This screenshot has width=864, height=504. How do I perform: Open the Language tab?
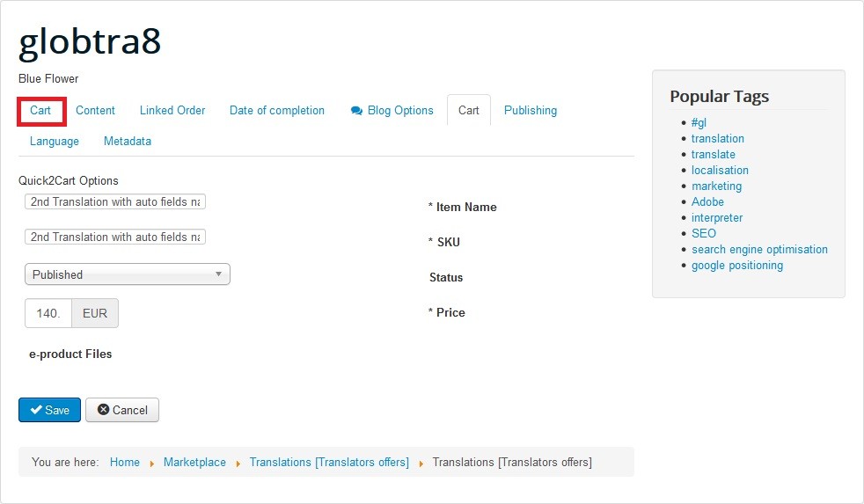point(55,142)
